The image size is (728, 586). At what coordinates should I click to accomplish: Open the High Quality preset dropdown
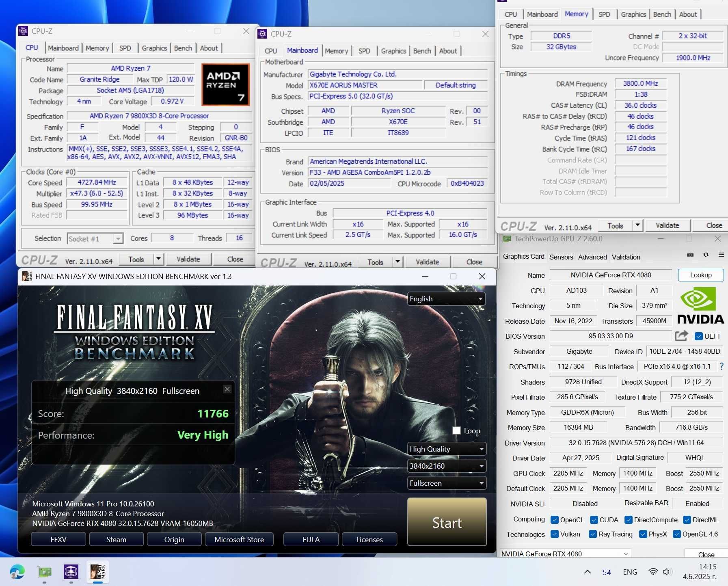[447, 449]
